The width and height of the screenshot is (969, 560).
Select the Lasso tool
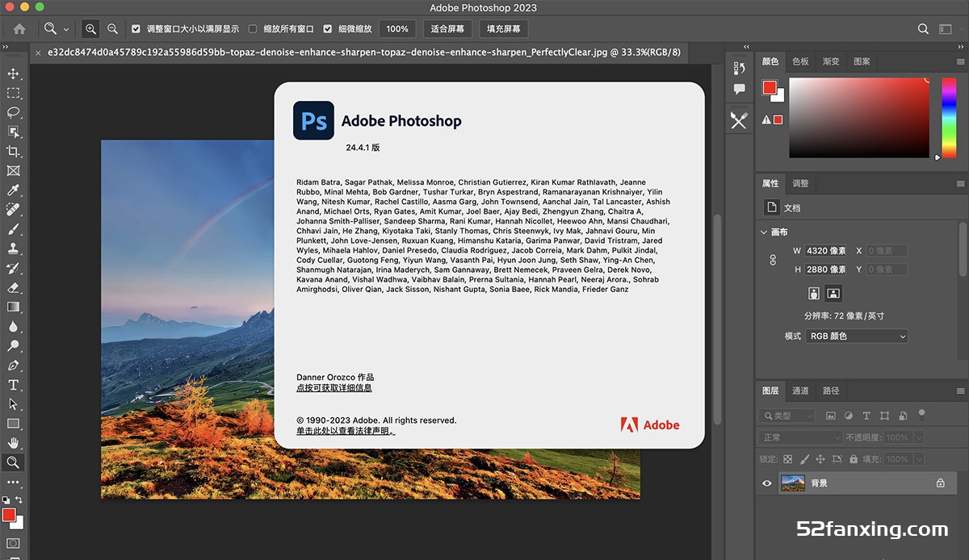pos(13,112)
